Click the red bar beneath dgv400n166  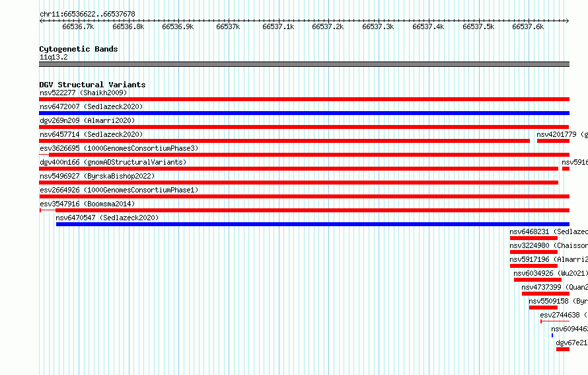[x=299, y=169]
